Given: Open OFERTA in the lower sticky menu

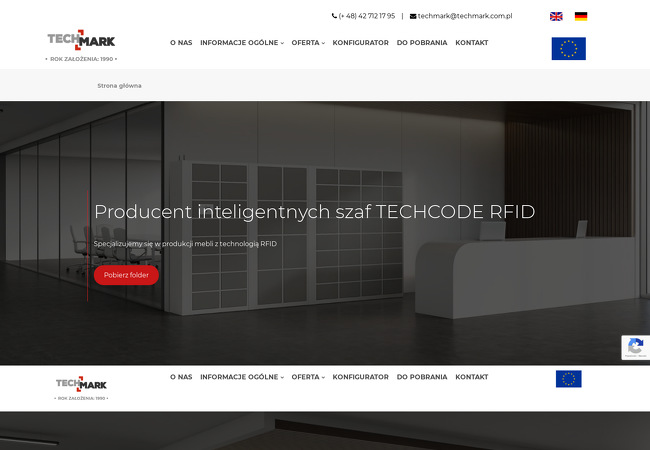Looking at the screenshot, I should pos(306,377).
